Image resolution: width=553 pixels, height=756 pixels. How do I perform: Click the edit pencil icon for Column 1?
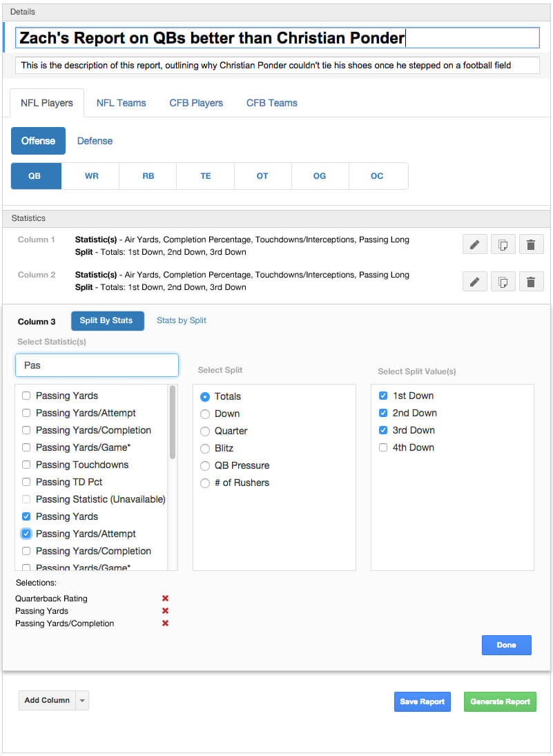[x=474, y=245]
